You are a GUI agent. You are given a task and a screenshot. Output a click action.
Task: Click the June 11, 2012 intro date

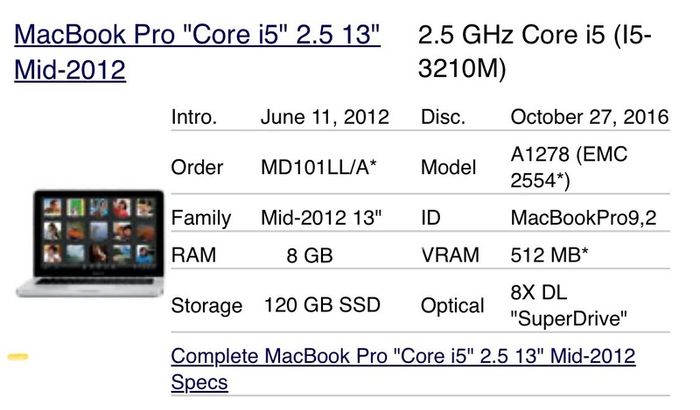pyautogui.click(x=325, y=117)
